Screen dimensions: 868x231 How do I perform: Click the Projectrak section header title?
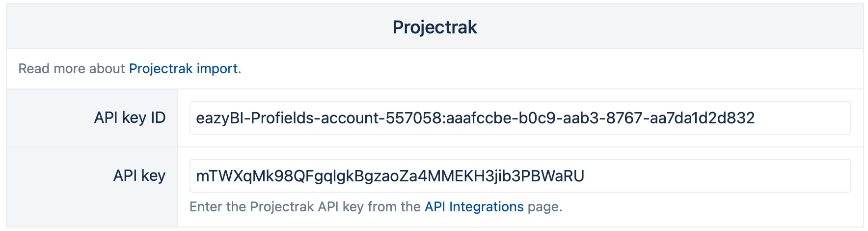tap(434, 28)
